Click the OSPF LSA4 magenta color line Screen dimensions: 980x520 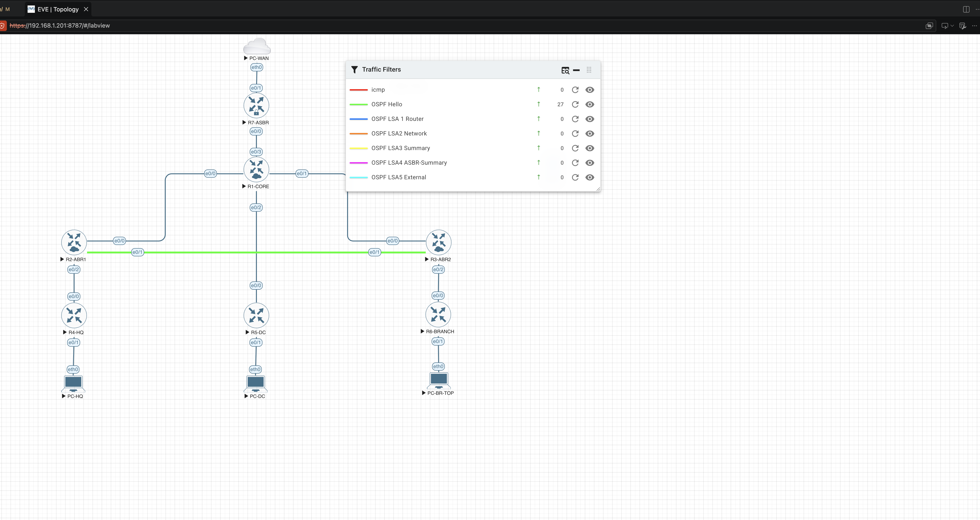[358, 163]
